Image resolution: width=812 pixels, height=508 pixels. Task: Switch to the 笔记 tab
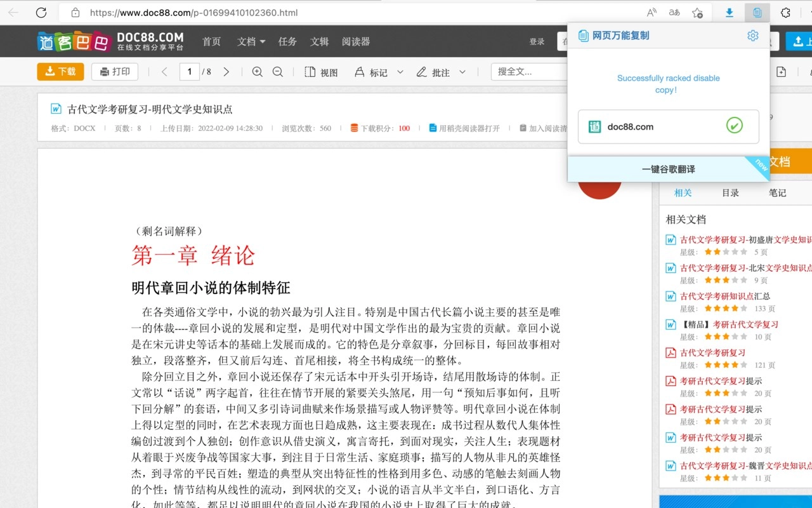click(x=777, y=192)
